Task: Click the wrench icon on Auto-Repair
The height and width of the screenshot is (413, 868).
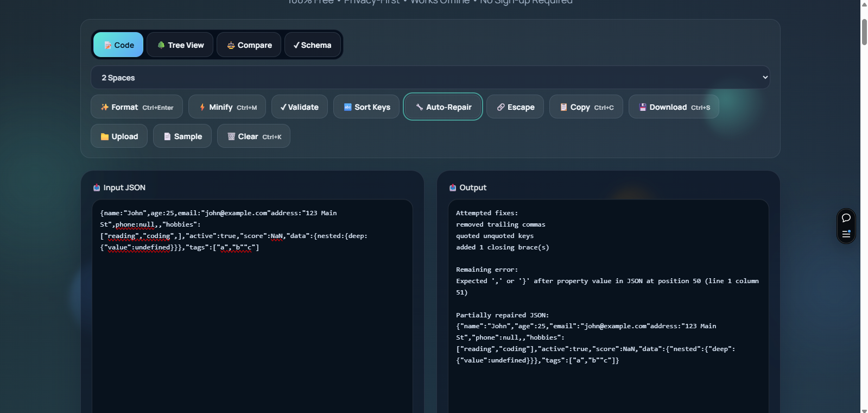Action: [x=420, y=107]
